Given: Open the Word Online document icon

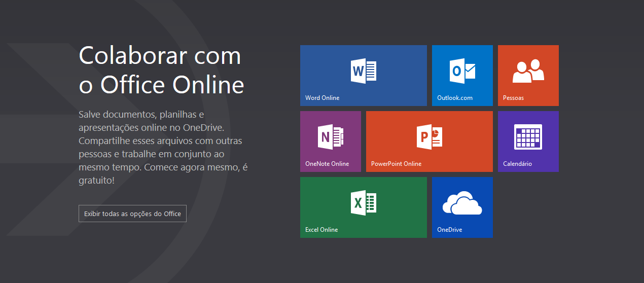Looking at the screenshot, I should 364,71.
